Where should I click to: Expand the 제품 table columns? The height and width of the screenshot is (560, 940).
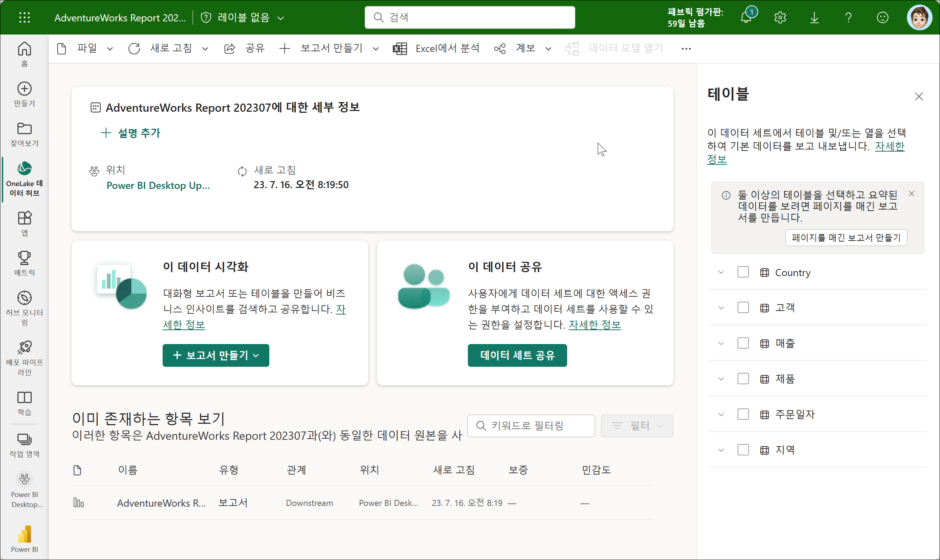[721, 379]
